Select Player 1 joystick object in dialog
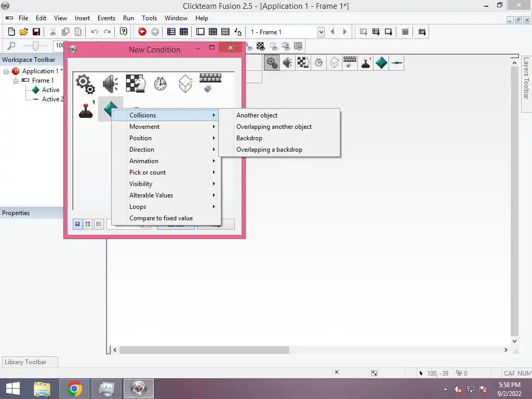Image resolution: width=532 pixels, height=399 pixels. (x=86, y=109)
